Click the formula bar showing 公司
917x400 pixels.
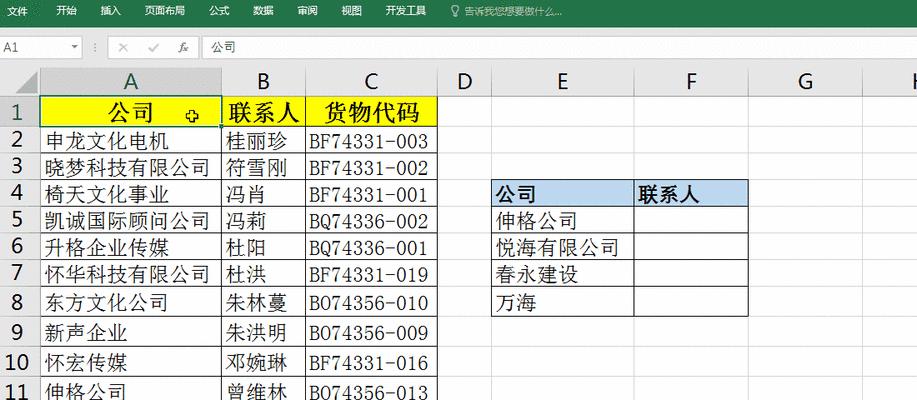560,47
